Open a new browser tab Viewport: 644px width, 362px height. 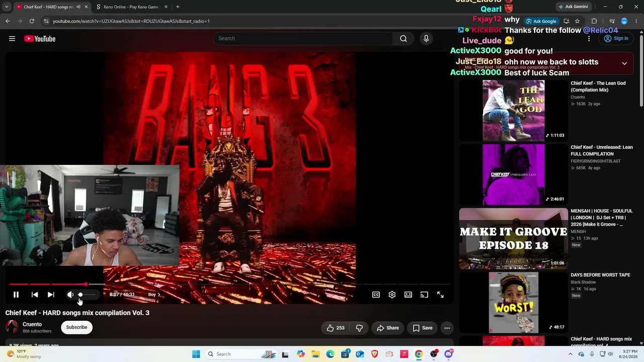tap(178, 7)
